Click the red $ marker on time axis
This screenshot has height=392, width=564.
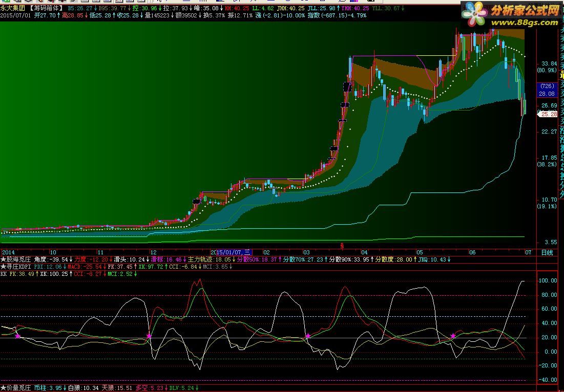(342, 246)
